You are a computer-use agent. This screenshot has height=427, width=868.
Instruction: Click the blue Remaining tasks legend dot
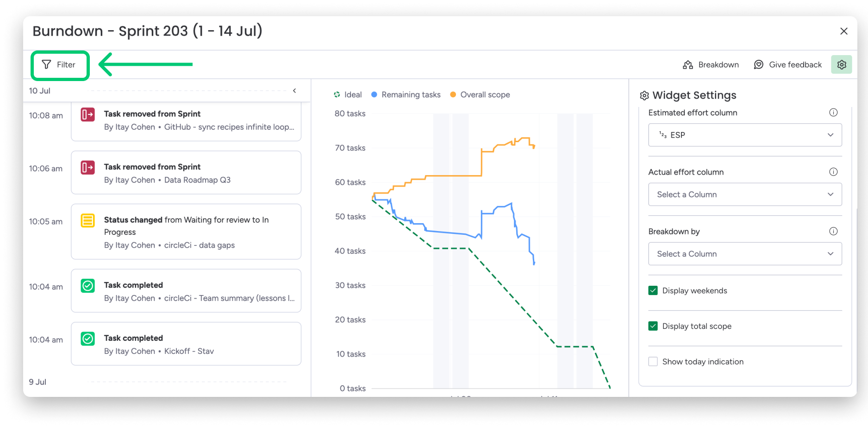[375, 94]
